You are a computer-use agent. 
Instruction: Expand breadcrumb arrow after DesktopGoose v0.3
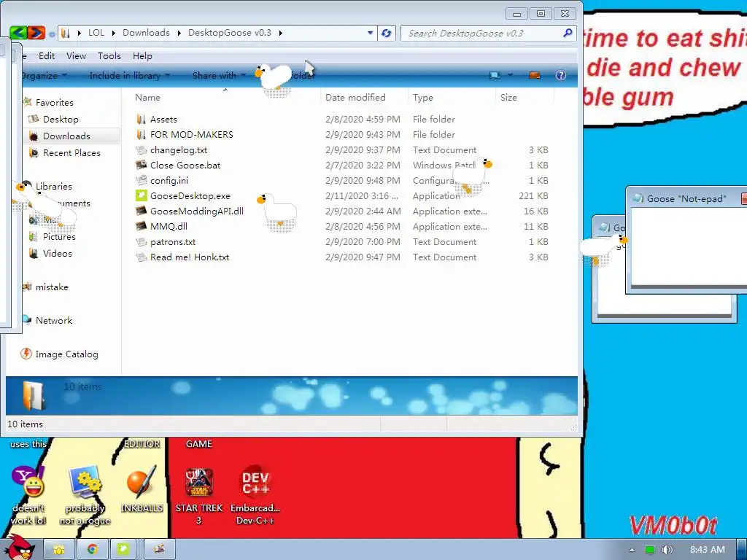(x=281, y=33)
